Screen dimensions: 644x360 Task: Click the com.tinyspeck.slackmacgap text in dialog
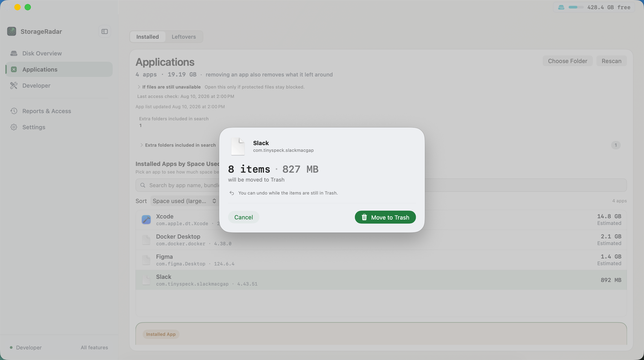tap(283, 150)
